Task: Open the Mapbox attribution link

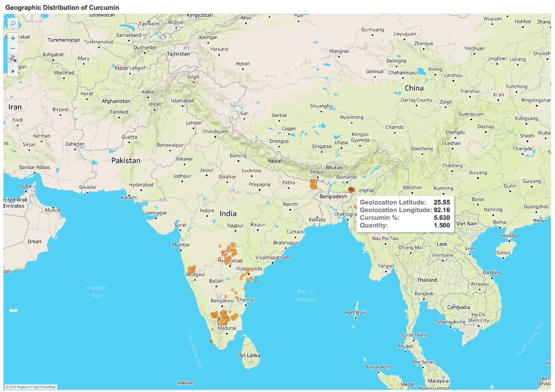Action: (22, 387)
